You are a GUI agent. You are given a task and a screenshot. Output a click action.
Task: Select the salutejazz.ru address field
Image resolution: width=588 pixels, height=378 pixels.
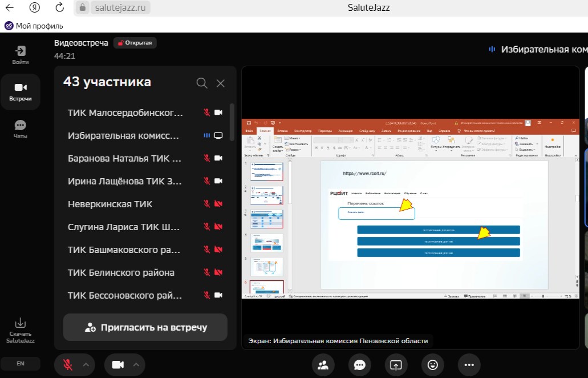[120, 7]
